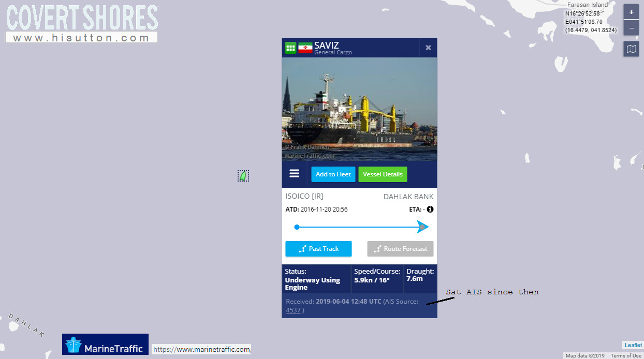644x359 pixels.
Task: Open the map layers icon
Action: [x=631, y=49]
